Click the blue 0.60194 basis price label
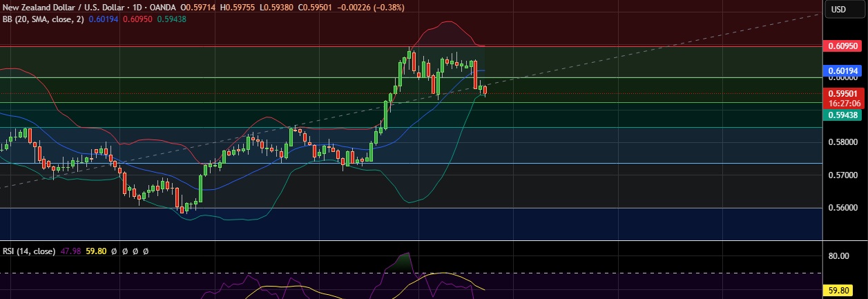Screen dimensions: 868x299 (x=842, y=70)
